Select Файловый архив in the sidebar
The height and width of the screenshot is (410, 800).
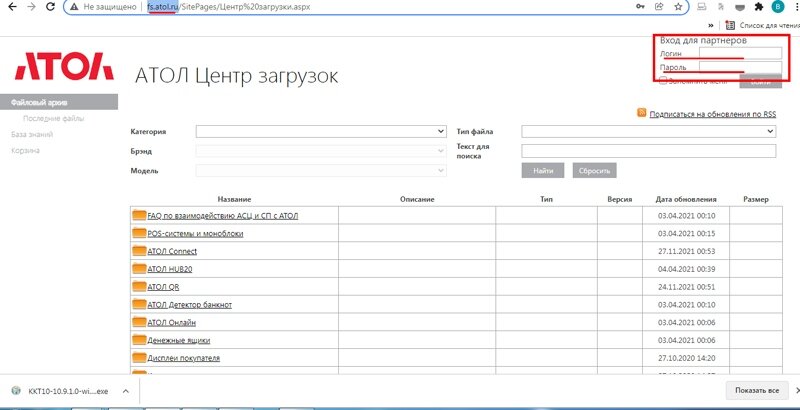click(59, 102)
